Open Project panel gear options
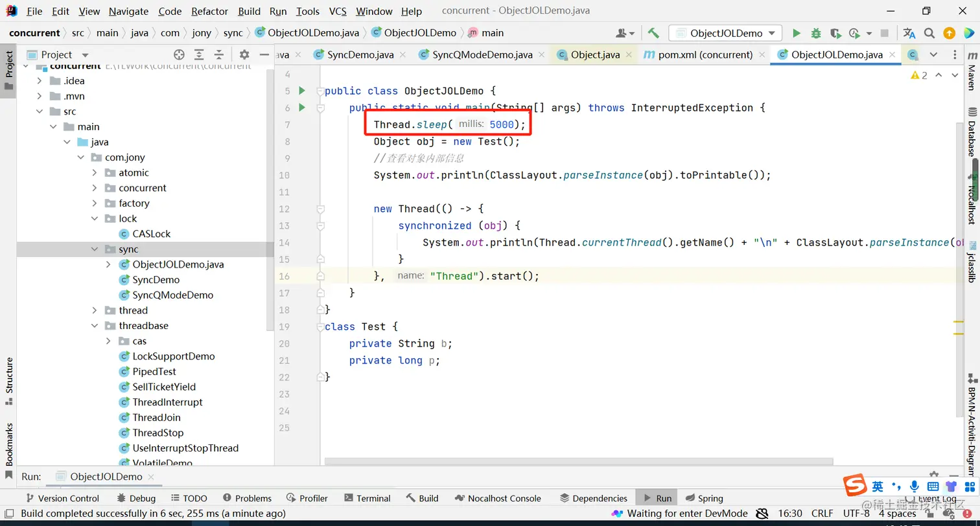This screenshot has width=980, height=526. tap(244, 54)
